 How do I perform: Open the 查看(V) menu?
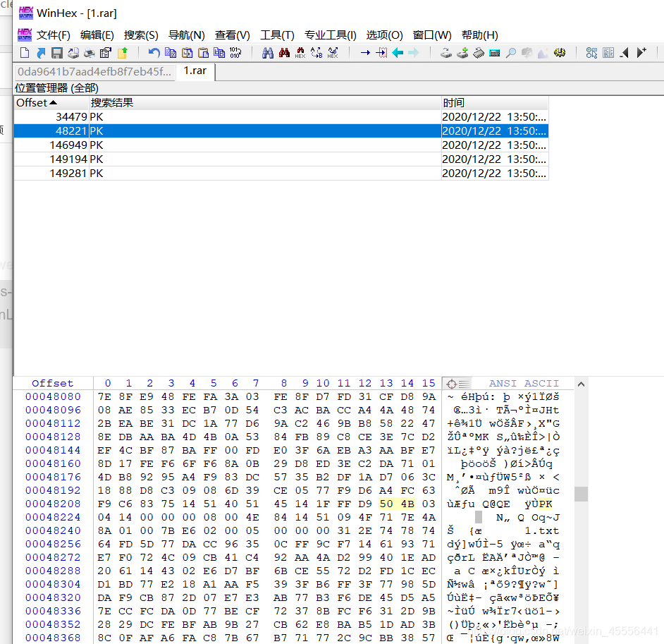pos(232,35)
